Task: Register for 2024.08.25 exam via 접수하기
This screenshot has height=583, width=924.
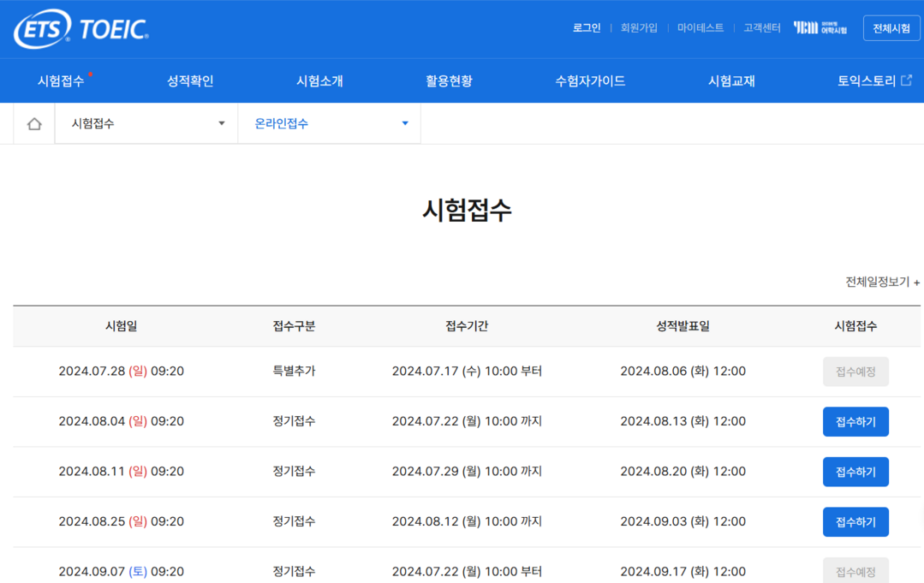Action: [855, 522]
